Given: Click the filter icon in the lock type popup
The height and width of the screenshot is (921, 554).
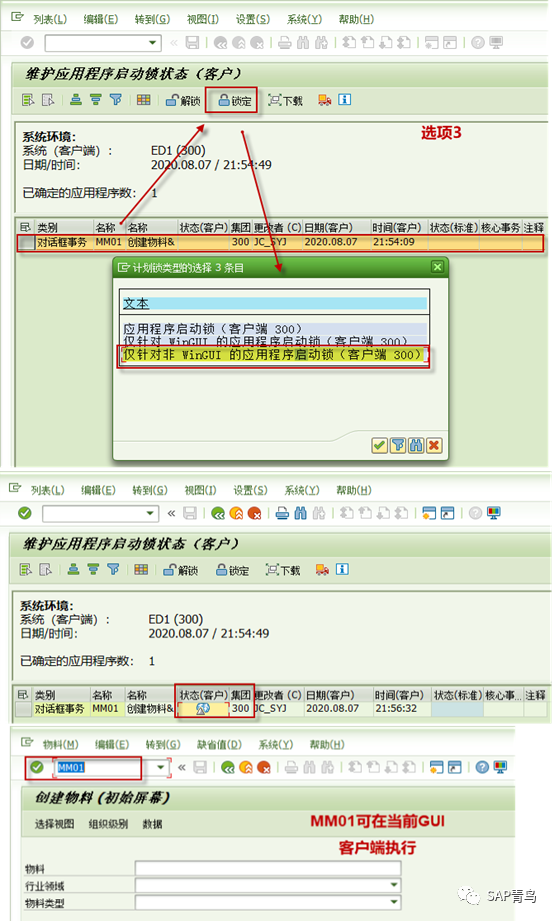Looking at the screenshot, I should tap(398, 445).
